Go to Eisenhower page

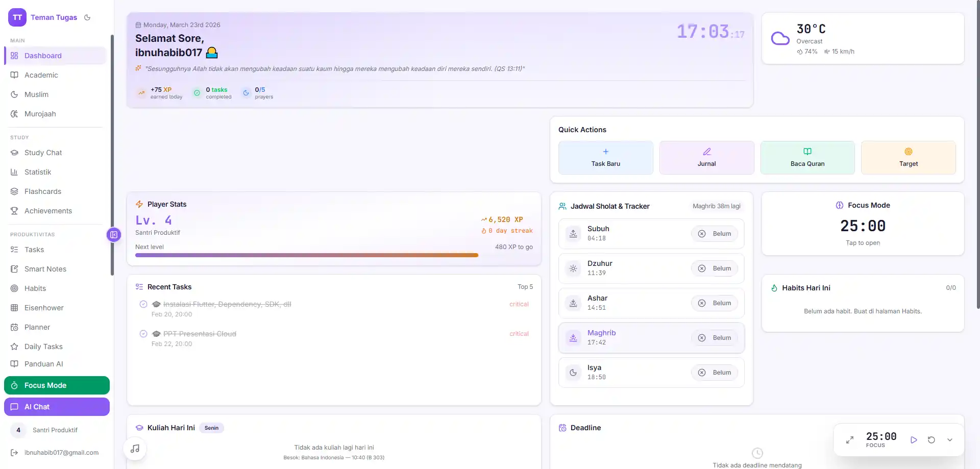44,308
